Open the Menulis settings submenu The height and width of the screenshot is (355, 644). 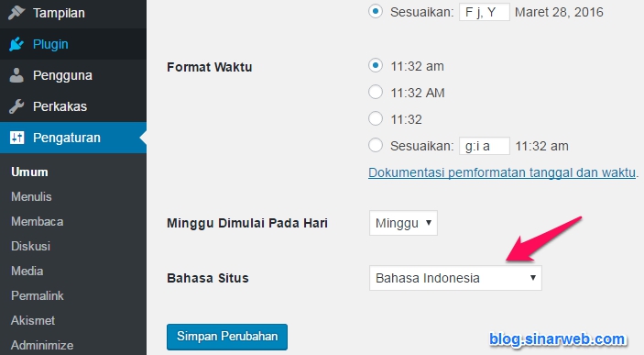coord(31,196)
